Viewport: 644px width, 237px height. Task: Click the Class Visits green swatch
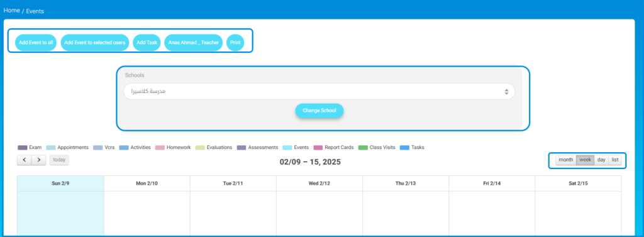point(363,148)
